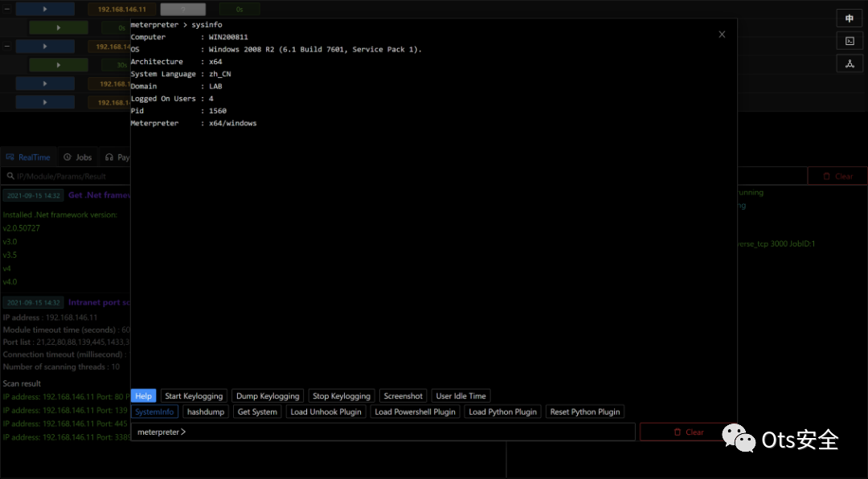
Task: Click the 'Scan result' heading
Action: click(23, 383)
